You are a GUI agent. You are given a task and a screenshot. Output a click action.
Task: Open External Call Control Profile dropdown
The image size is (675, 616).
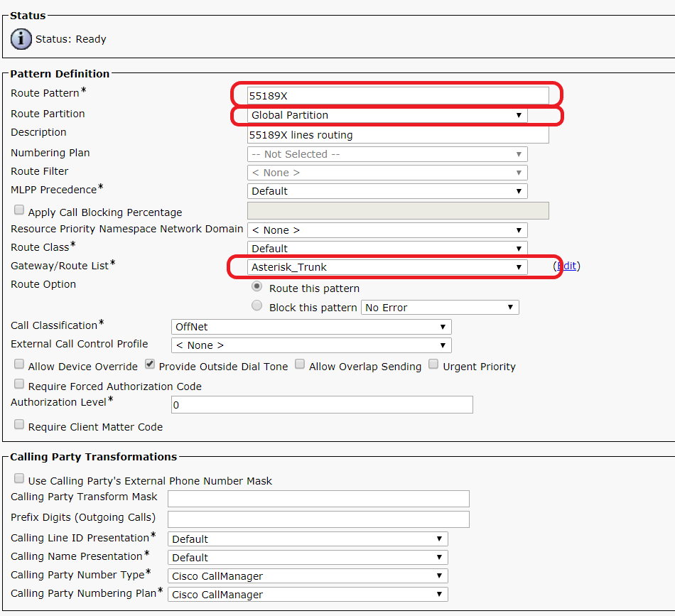pos(311,345)
